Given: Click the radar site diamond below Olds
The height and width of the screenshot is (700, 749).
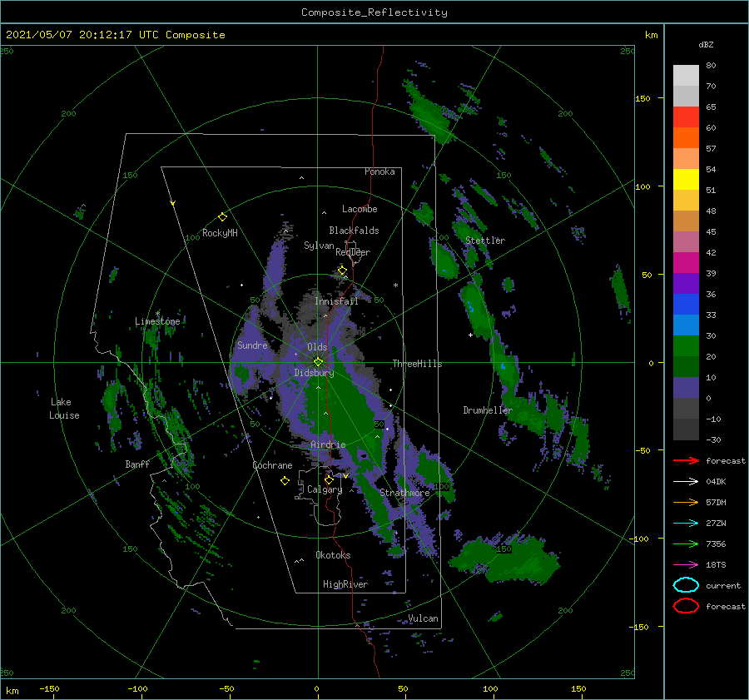Looking at the screenshot, I should coord(318,362).
